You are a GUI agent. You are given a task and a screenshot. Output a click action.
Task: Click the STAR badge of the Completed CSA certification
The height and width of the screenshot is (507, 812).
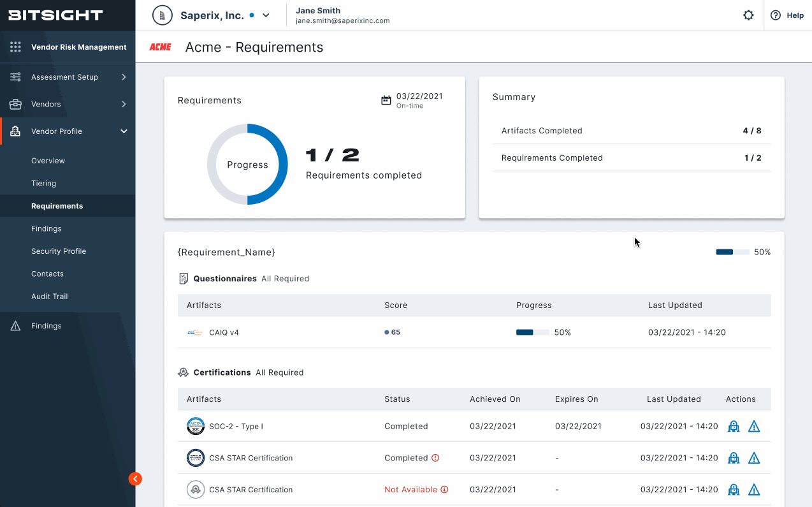(x=196, y=458)
